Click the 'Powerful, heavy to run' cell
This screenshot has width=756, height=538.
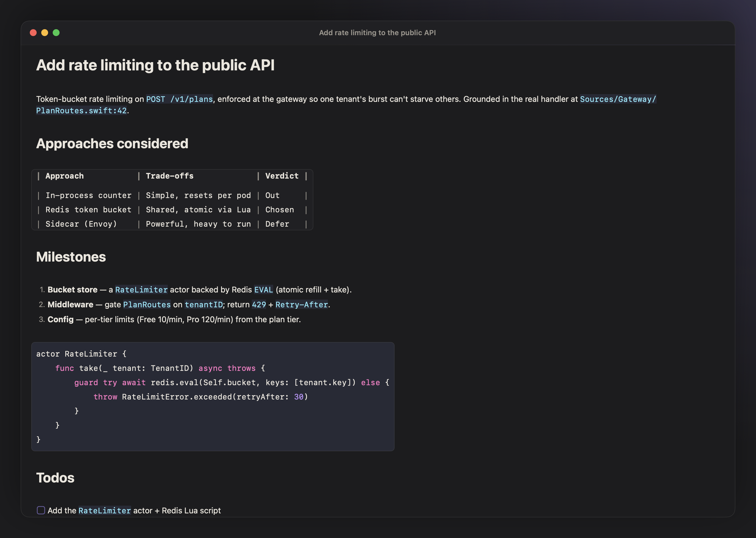198,224
